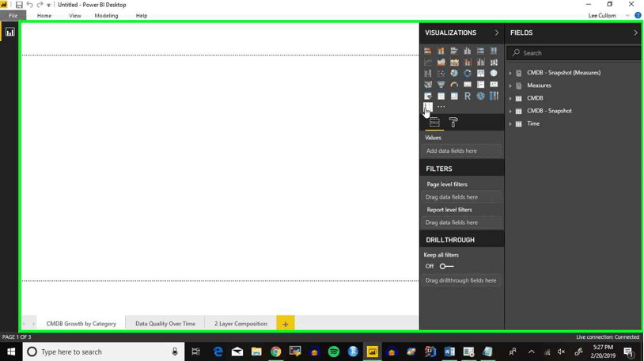Import a custom visual via the ellipsis

tap(441, 107)
